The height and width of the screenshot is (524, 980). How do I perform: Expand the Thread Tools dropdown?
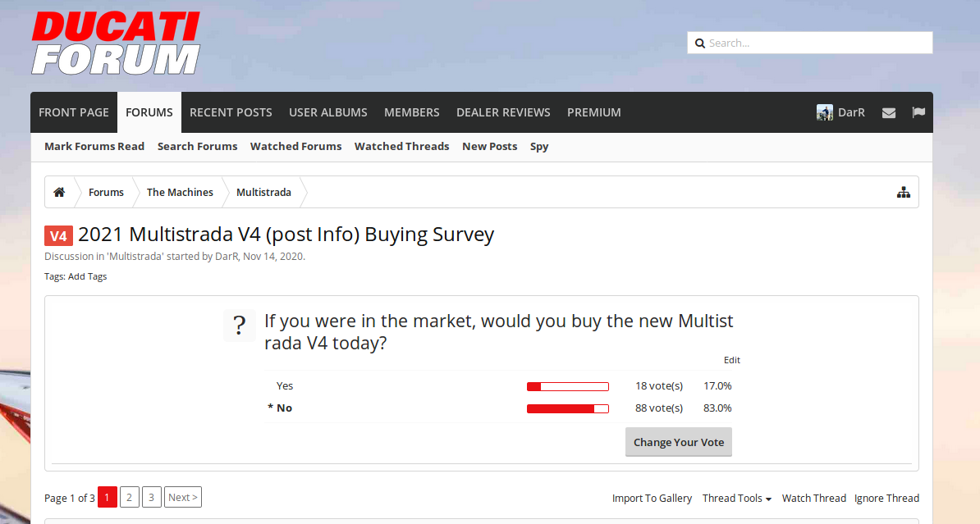(736, 498)
